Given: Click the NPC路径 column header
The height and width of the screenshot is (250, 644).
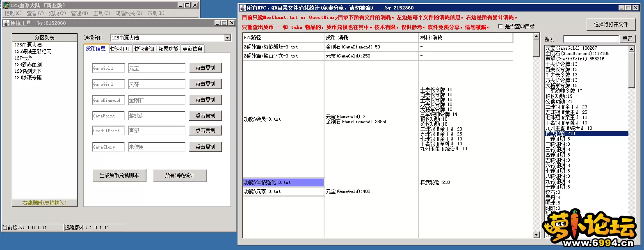Looking at the screenshot, I should point(283,37).
